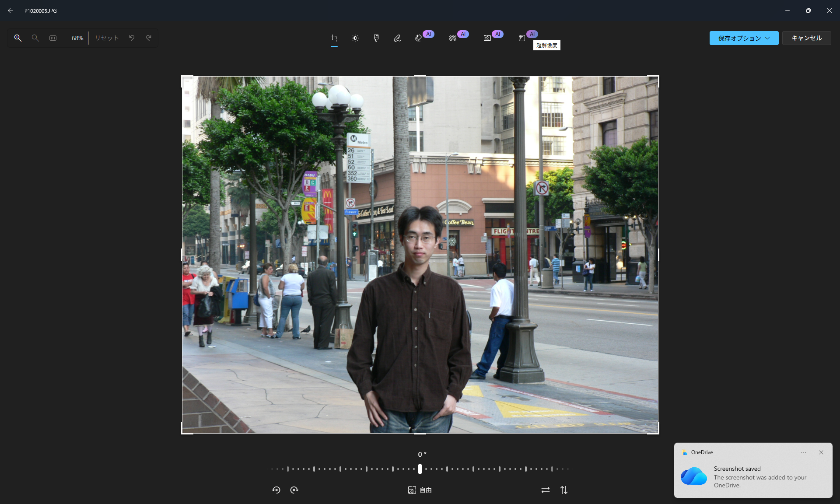Open the AI generative erase tool

[x=419, y=38]
